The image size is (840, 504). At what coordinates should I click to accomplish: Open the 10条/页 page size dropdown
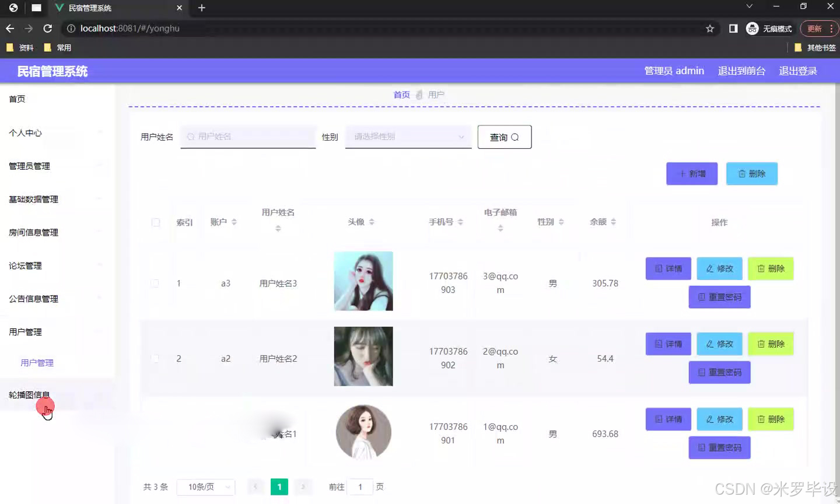point(205,487)
